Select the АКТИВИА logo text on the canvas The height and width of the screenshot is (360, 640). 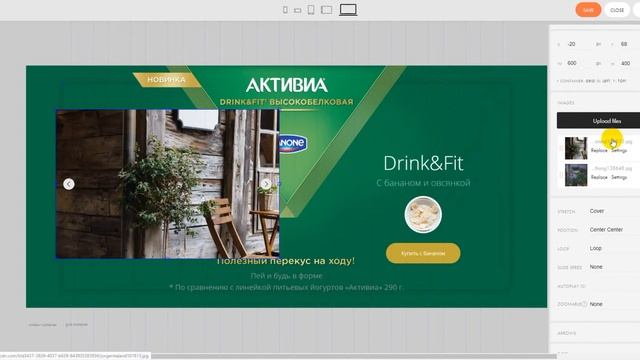click(287, 85)
